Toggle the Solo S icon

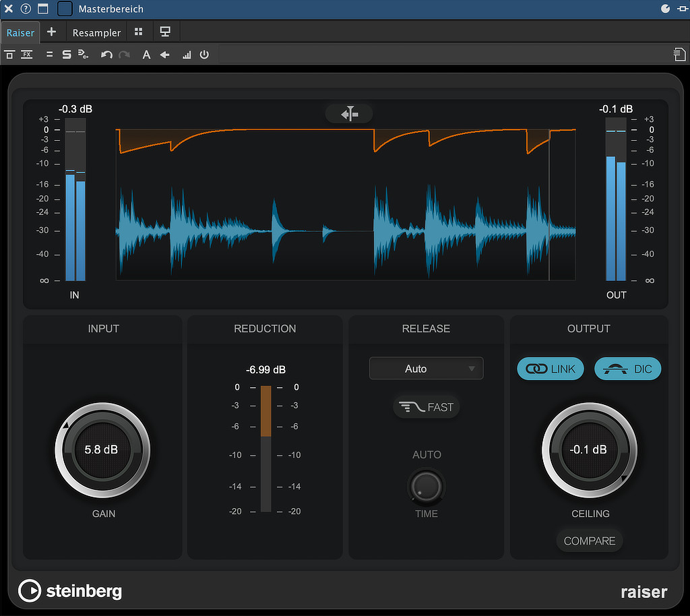pos(67,55)
